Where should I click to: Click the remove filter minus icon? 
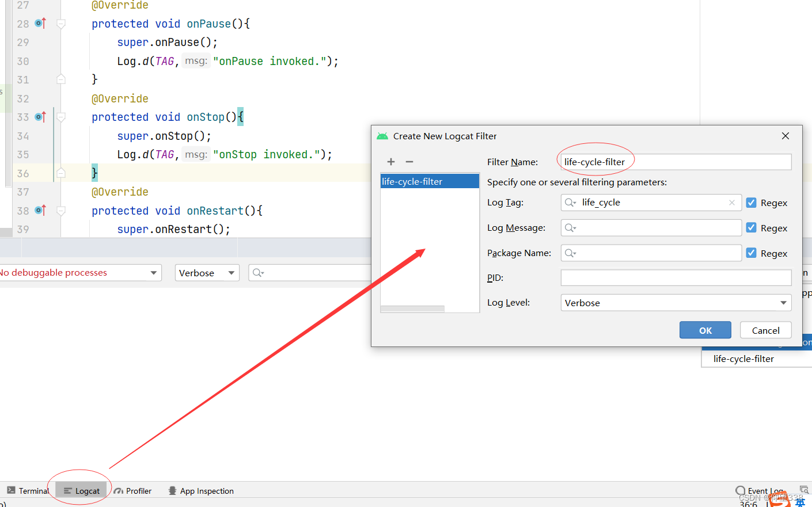point(409,162)
